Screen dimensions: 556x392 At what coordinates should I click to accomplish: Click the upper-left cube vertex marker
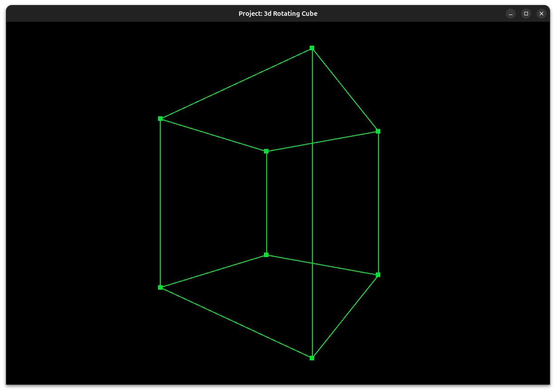point(161,119)
